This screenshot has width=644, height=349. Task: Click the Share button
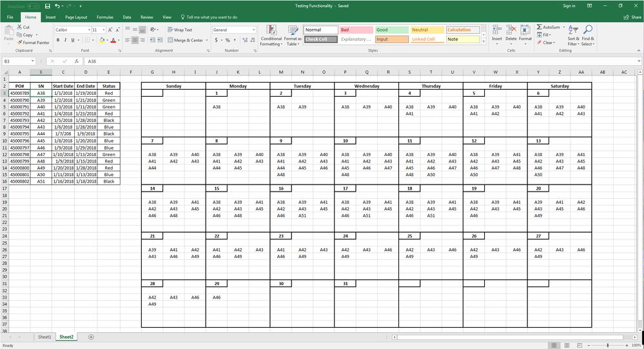[x=632, y=17]
